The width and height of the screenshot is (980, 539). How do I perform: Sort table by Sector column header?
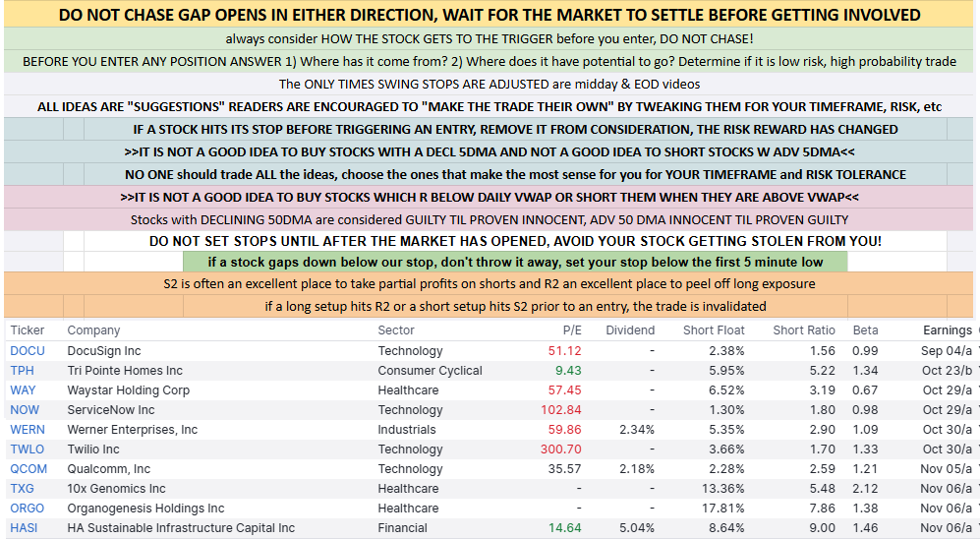[396, 330]
